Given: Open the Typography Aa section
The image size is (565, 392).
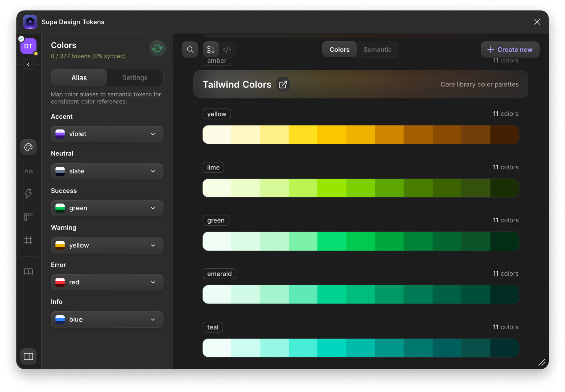Looking at the screenshot, I should click(x=28, y=171).
